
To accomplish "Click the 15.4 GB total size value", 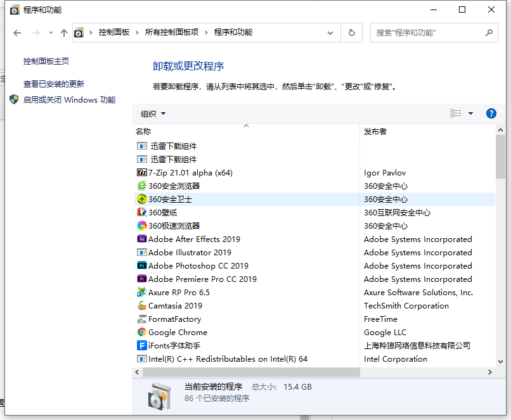I will tap(297, 387).
